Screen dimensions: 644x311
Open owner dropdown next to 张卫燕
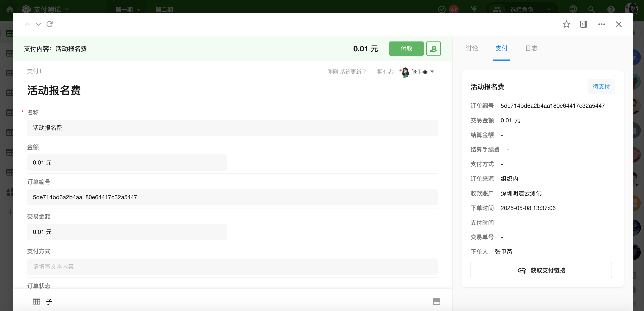[x=432, y=72]
